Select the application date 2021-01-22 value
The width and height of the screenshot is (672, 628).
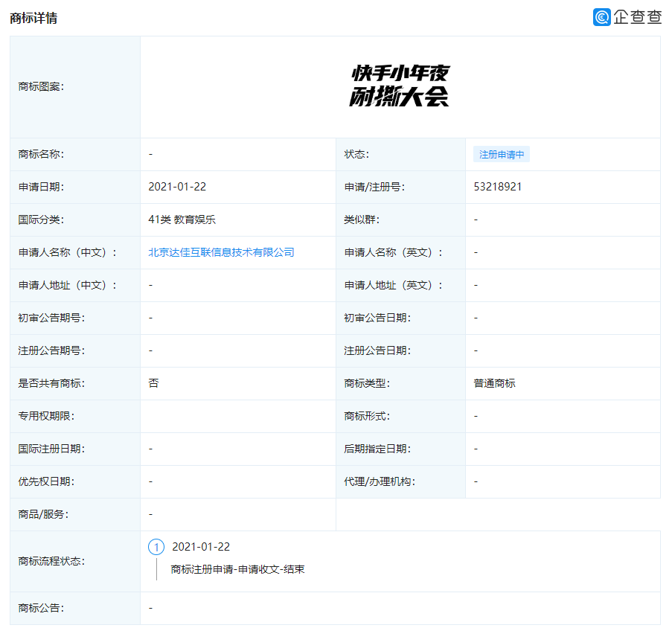pyautogui.click(x=177, y=187)
